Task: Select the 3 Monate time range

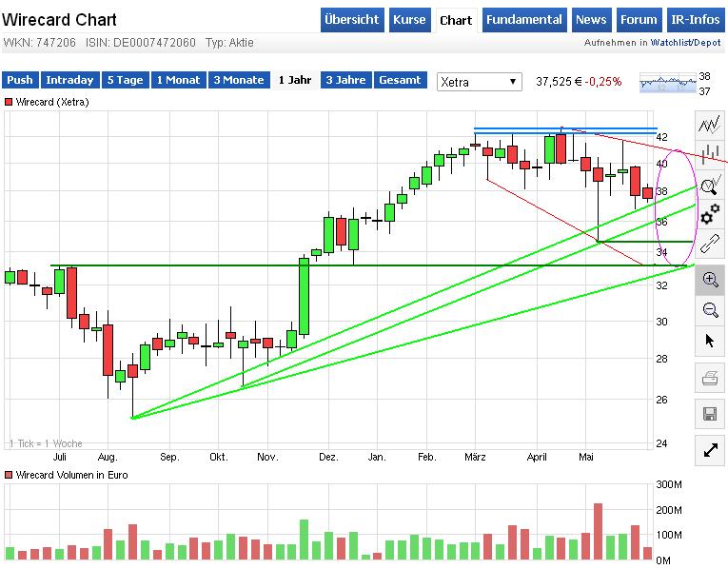Action: tap(237, 81)
